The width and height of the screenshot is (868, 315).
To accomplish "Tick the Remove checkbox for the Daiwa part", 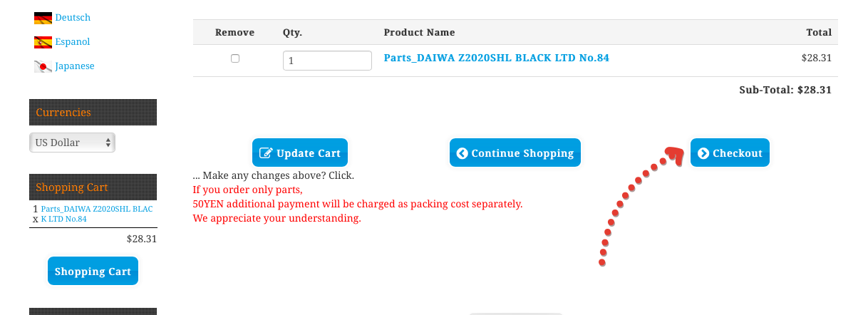I will pyautogui.click(x=235, y=58).
